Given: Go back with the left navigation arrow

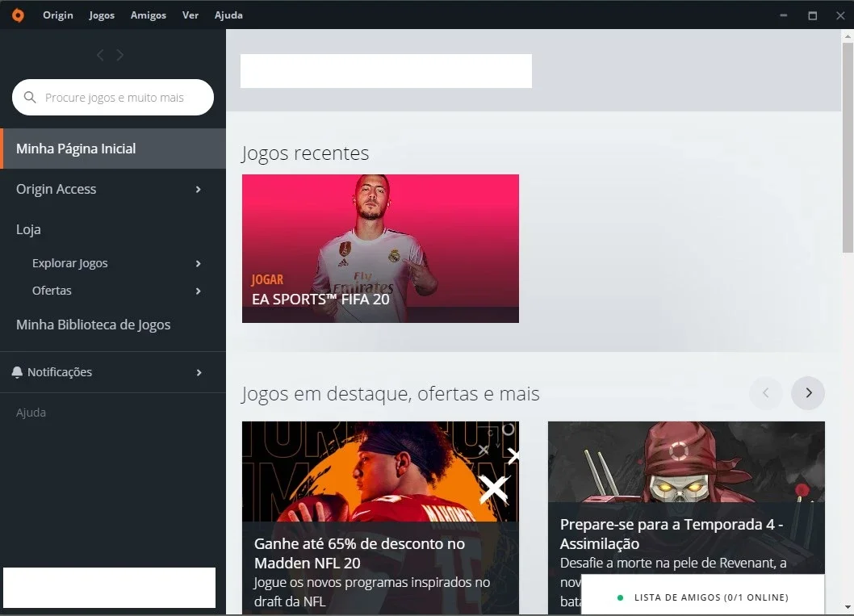Looking at the screenshot, I should (x=100, y=55).
